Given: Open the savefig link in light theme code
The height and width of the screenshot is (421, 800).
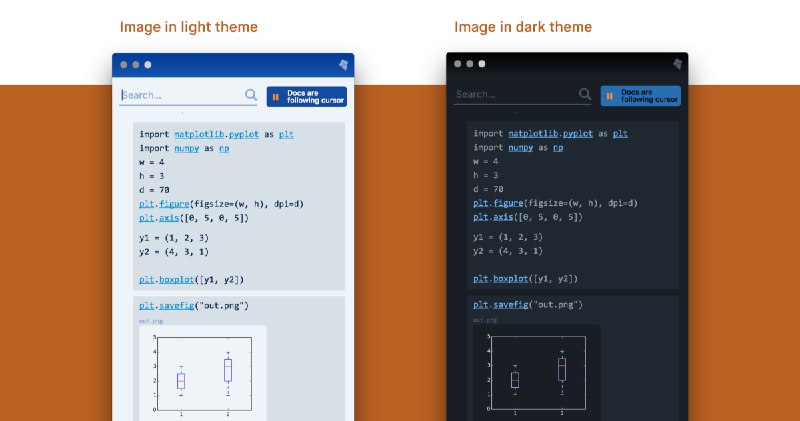Looking at the screenshot, I should (177, 306).
